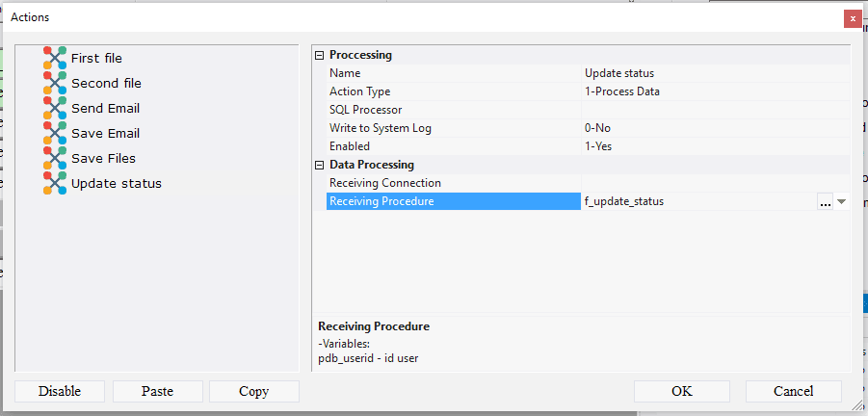
Task: Click the Second file action icon
Action: click(55, 83)
